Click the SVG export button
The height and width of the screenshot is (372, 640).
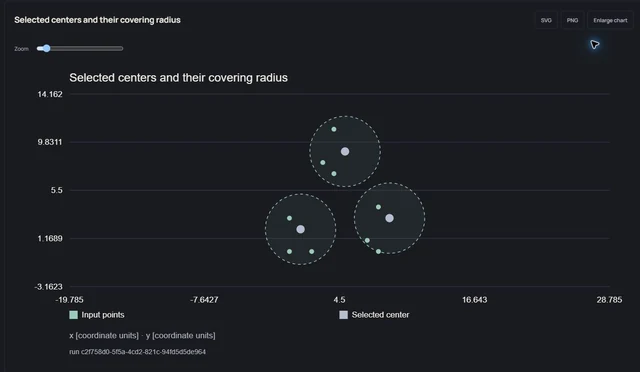546,20
